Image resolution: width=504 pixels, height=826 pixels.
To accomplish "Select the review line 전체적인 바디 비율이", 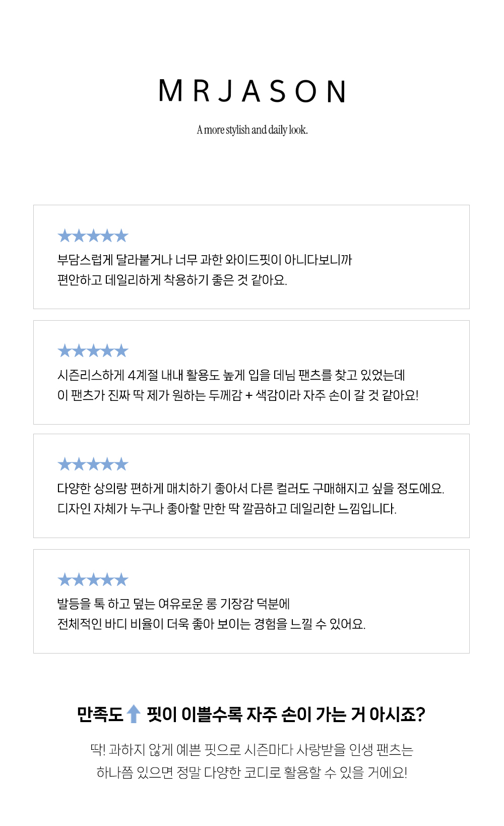I will (211, 624).
